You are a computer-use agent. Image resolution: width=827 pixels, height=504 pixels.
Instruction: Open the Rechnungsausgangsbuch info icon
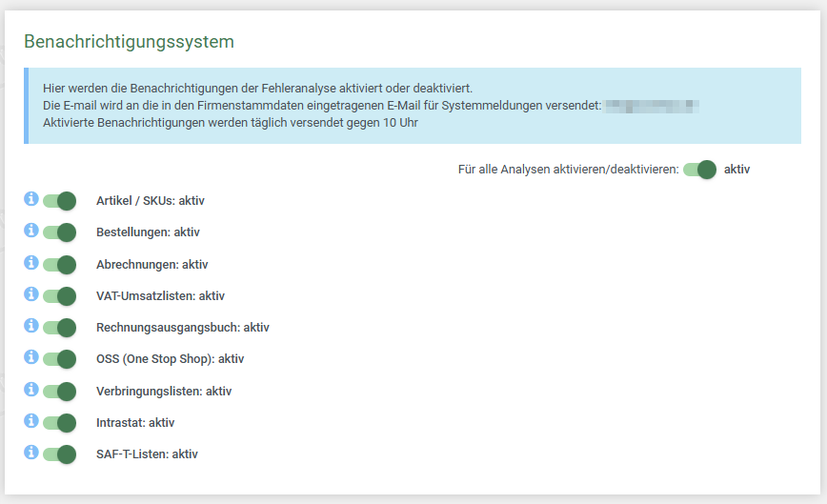click(30, 326)
